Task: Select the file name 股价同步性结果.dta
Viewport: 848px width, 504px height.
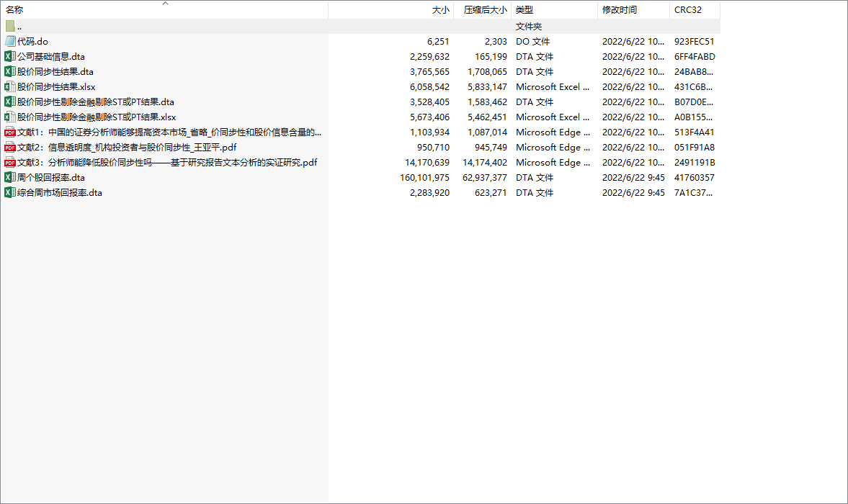Action: (55, 72)
